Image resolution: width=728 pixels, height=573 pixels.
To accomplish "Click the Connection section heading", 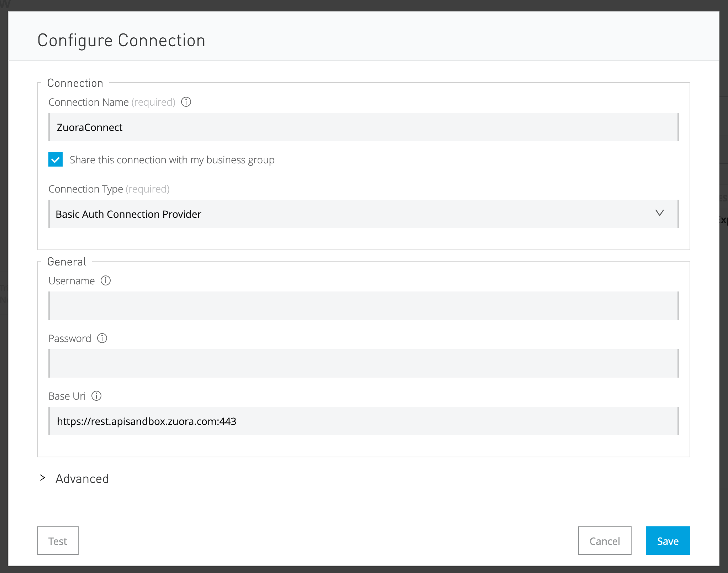I will [75, 83].
